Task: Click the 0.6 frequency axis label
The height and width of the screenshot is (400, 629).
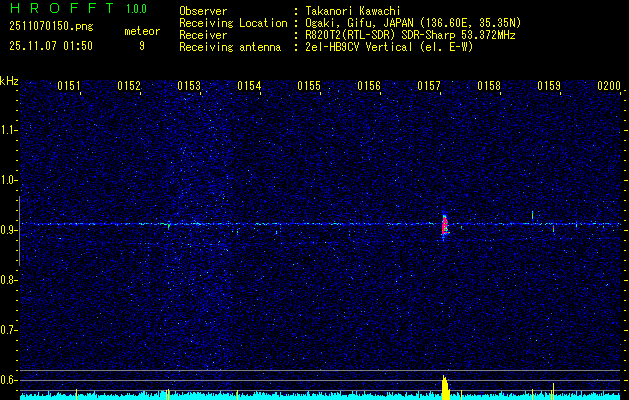Action: [10, 379]
